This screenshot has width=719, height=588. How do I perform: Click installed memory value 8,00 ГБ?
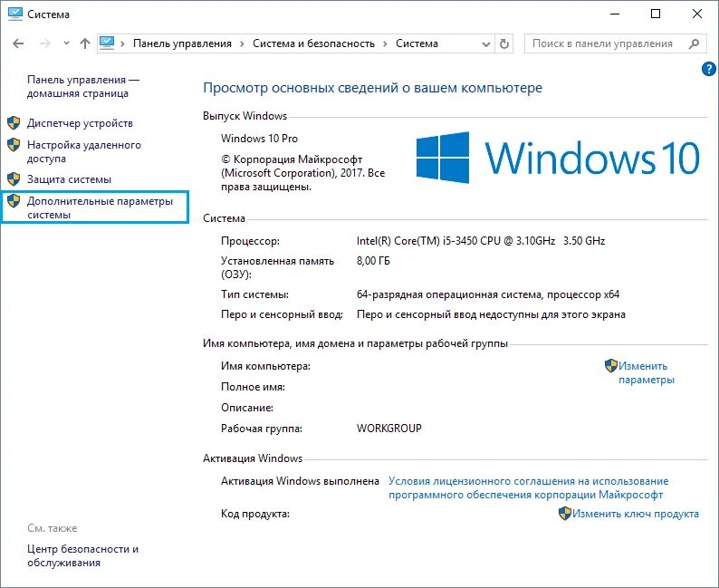point(373,261)
